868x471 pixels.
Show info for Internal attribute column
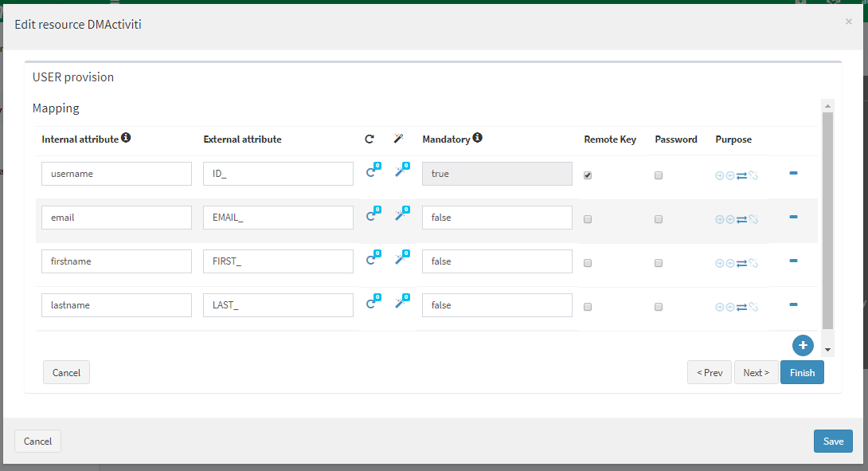[126, 137]
